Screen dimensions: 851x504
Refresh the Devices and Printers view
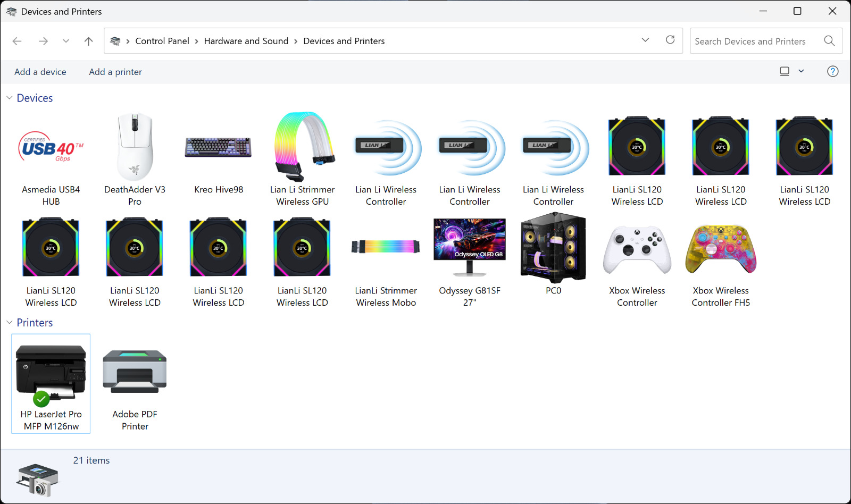click(x=670, y=40)
